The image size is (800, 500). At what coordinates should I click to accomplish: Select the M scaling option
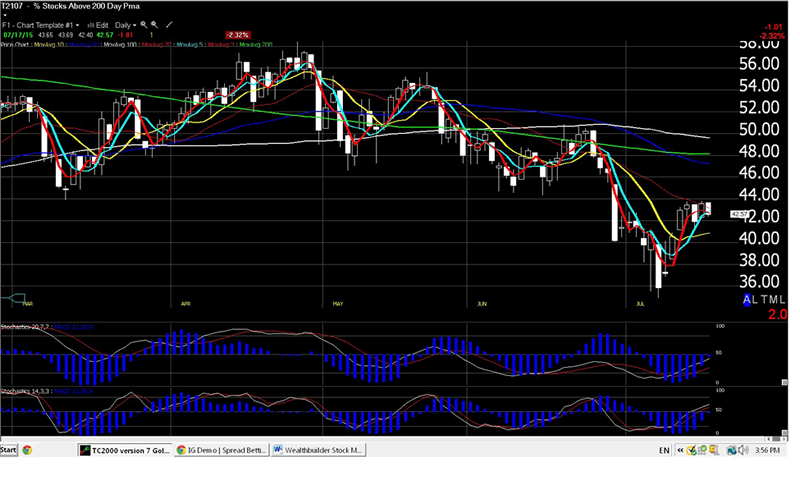(x=772, y=300)
